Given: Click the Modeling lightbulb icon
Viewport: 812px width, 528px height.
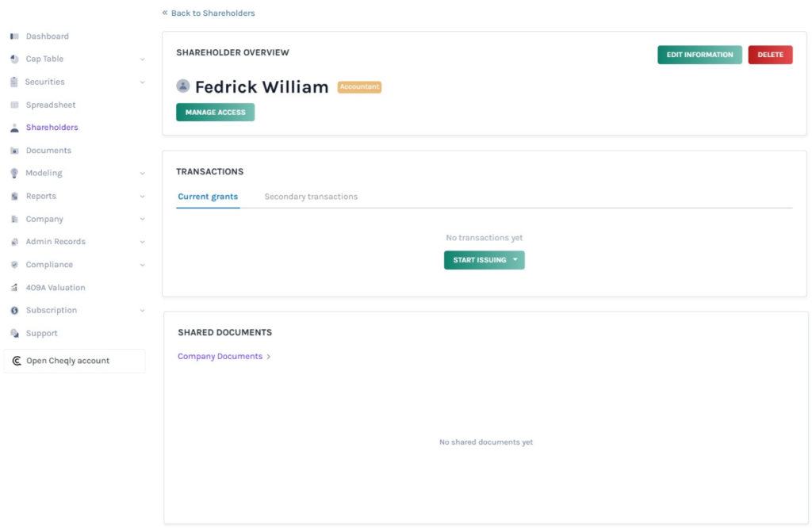Looking at the screenshot, I should 14,174.
